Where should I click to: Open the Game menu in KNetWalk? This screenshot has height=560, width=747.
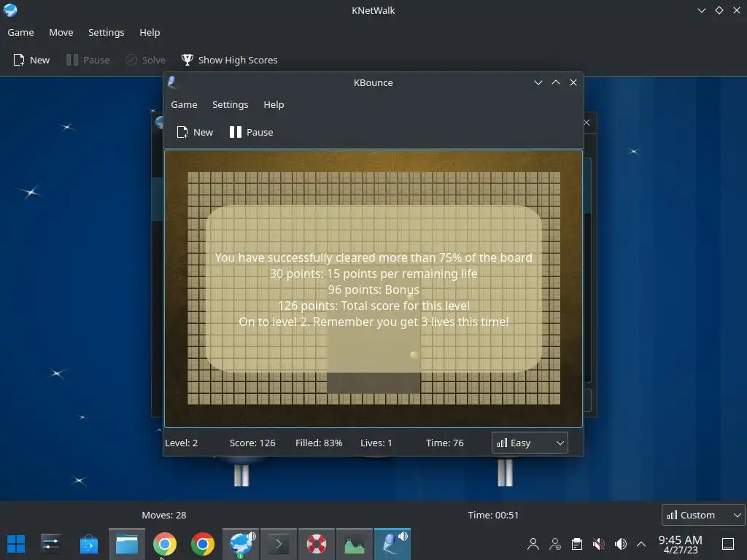[20, 32]
